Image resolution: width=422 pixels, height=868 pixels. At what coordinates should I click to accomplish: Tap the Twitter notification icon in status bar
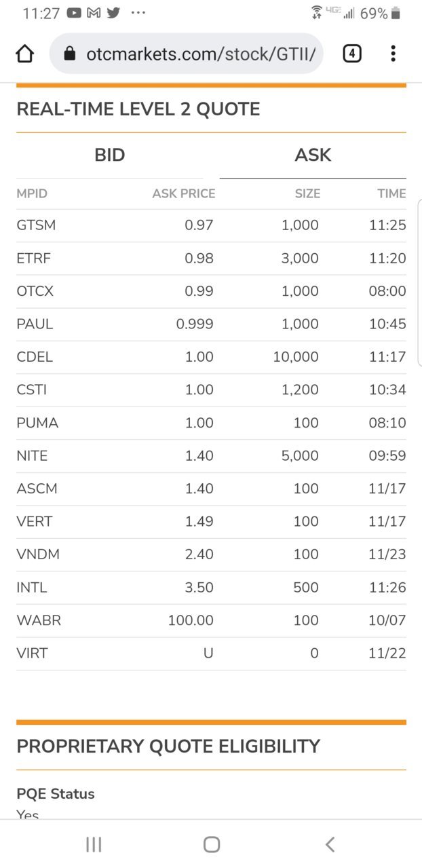113,13
